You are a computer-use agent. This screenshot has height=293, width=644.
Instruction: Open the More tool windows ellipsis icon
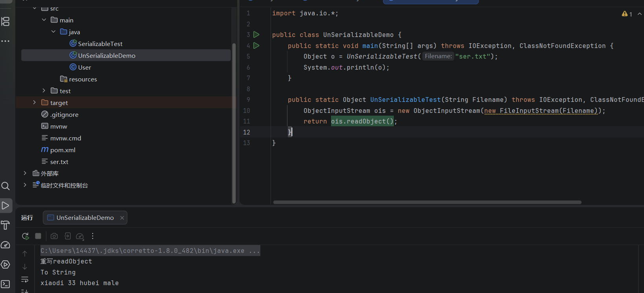(5, 41)
